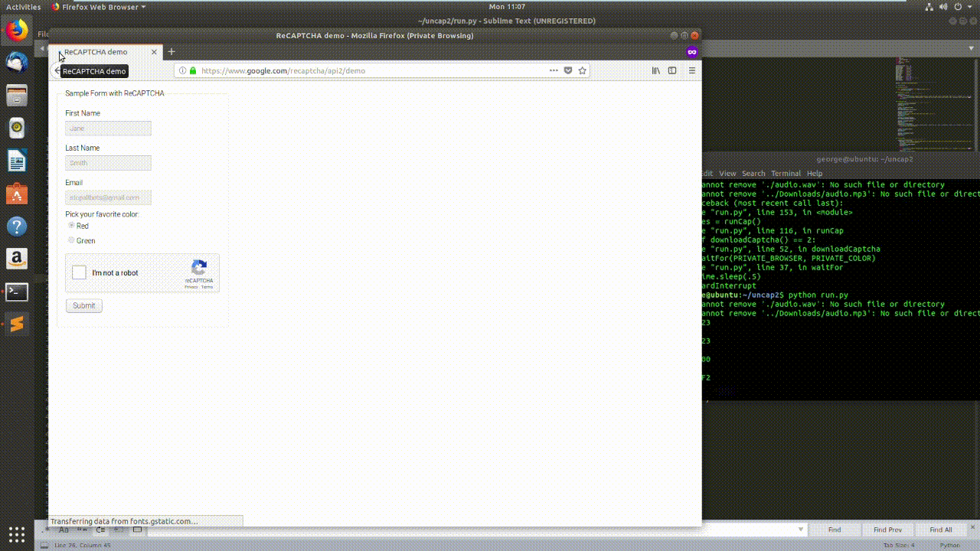The image size is (980, 551).
Task: Open the Firefox Library icon
Action: (656, 70)
